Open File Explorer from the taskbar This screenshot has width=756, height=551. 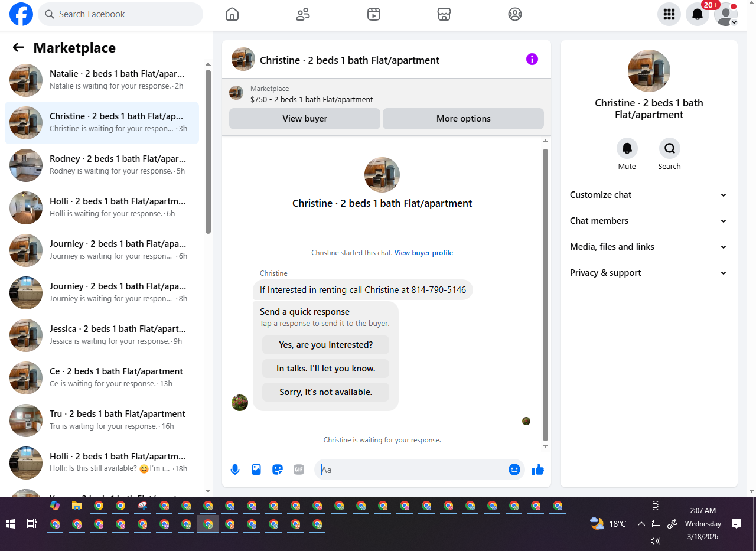tap(77, 506)
